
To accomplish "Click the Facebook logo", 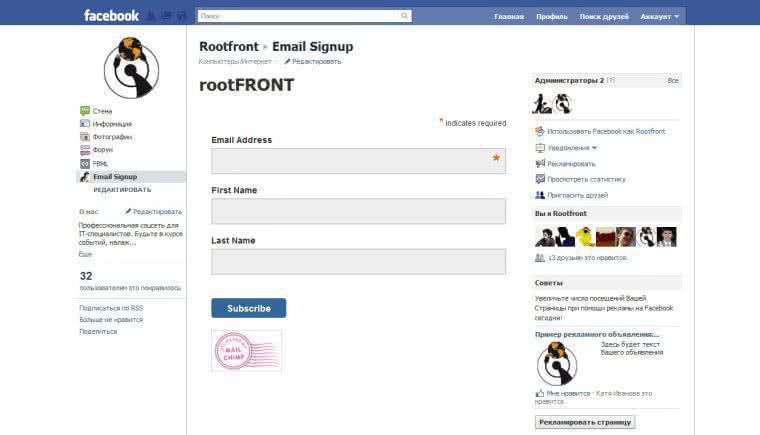I will tap(111, 16).
